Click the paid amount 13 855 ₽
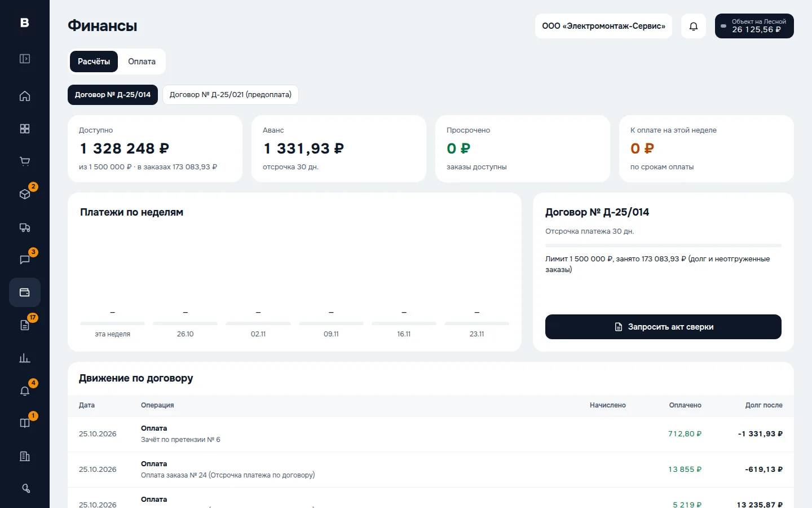 tap(685, 470)
